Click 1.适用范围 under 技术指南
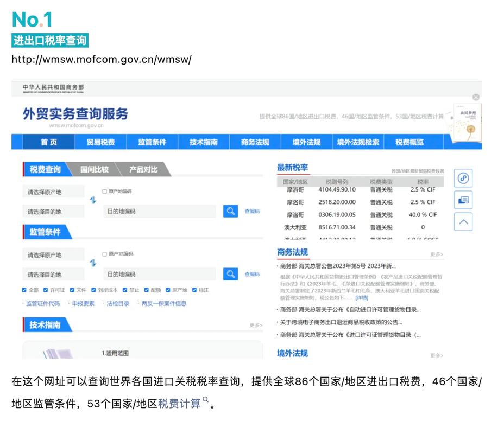 pyautogui.click(x=115, y=353)
